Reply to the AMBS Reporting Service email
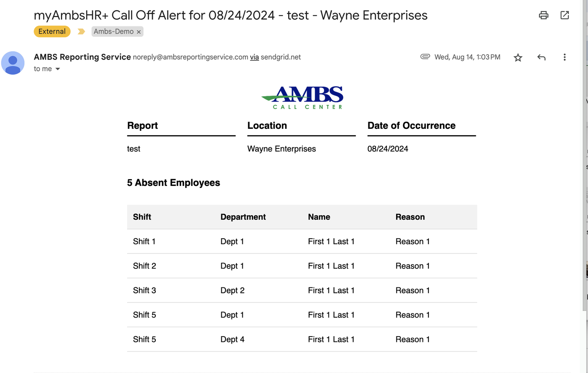 tap(541, 57)
